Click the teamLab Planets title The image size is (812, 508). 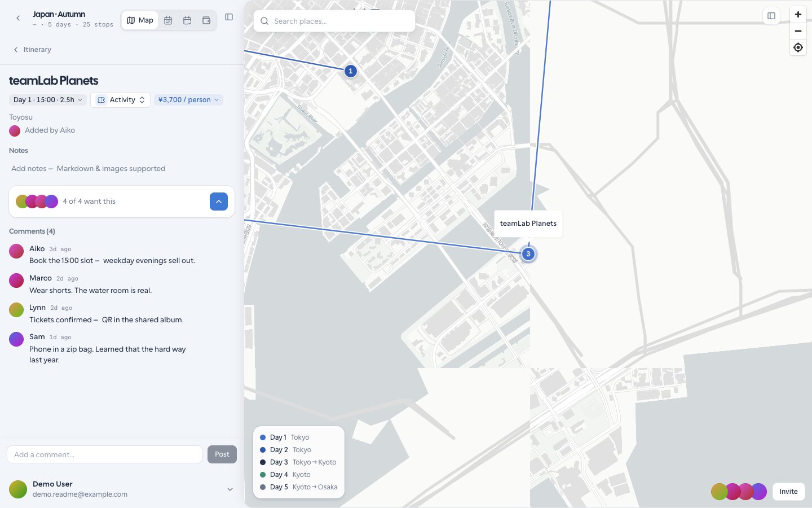click(54, 81)
